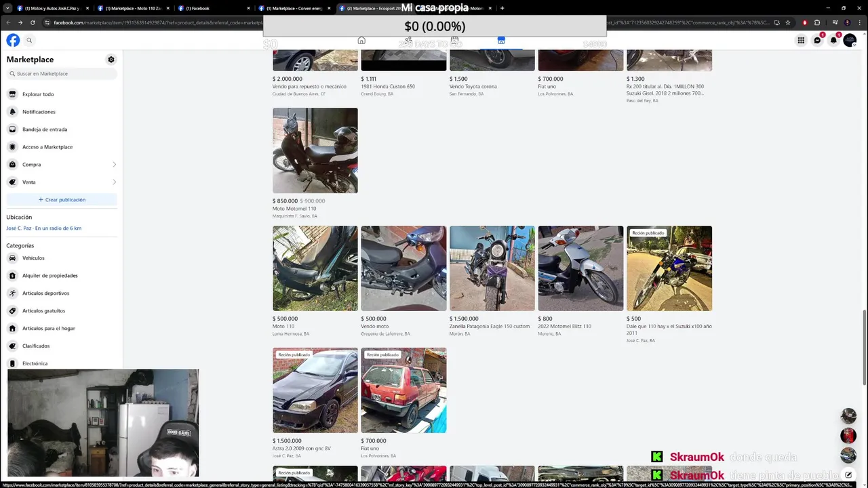Screen dimensions: 868x488
Task: Expand the Venta submenu chevron
Action: 114,182
